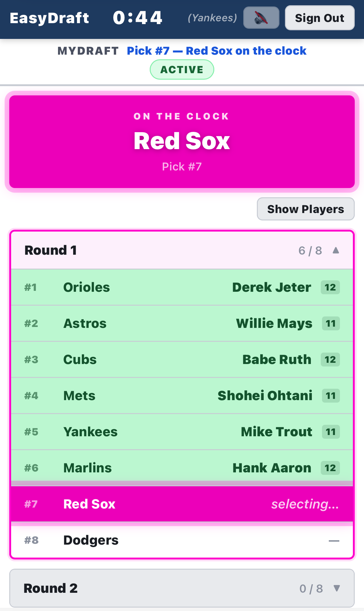Click the EasyDraft app title
364x611 pixels.
tap(49, 18)
